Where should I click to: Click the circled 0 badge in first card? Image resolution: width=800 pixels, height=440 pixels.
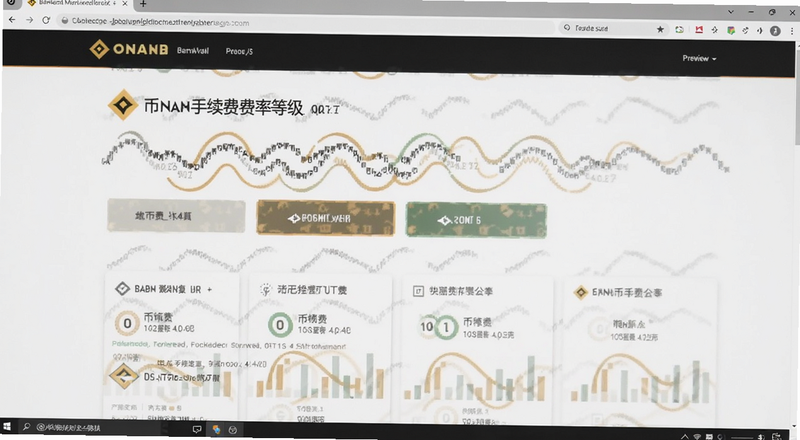point(128,323)
